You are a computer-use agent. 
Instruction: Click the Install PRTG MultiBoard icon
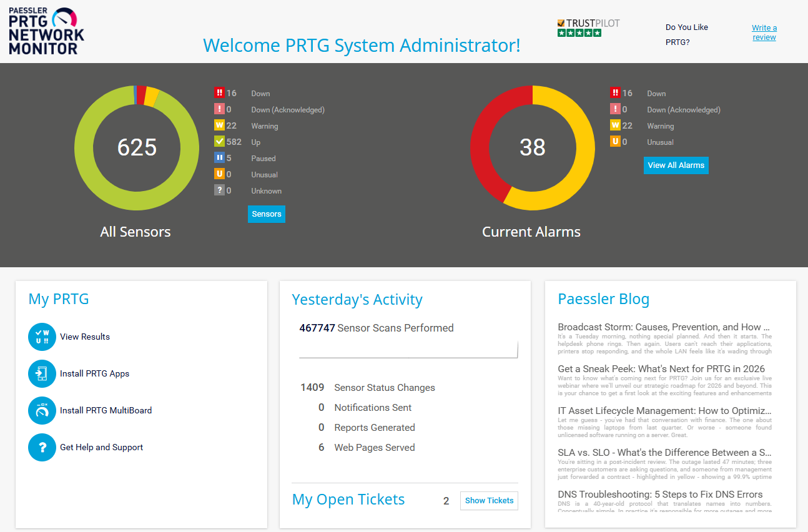click(x=42, y=411)
